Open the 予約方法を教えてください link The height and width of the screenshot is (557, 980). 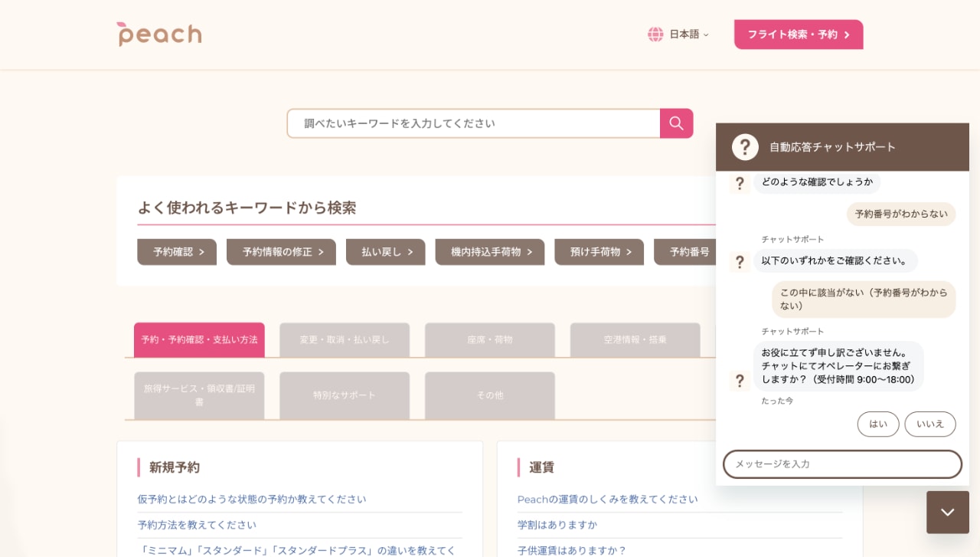click(197, 525)
